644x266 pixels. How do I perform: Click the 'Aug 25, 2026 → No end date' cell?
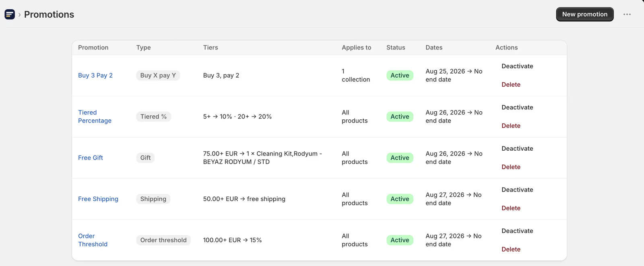pyautogui.click(x=454, y=76)
